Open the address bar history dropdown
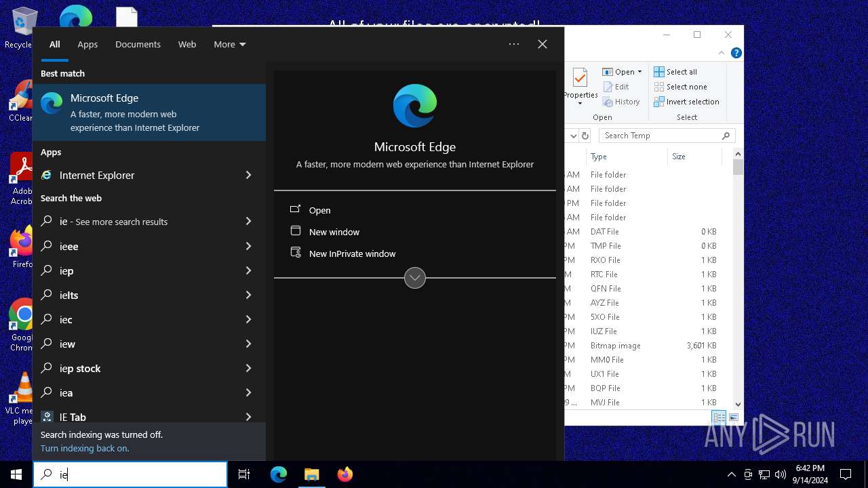 (574, 136)
